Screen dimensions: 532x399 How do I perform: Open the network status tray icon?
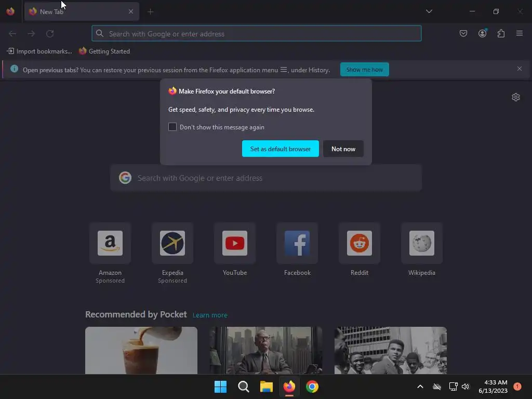453,387
